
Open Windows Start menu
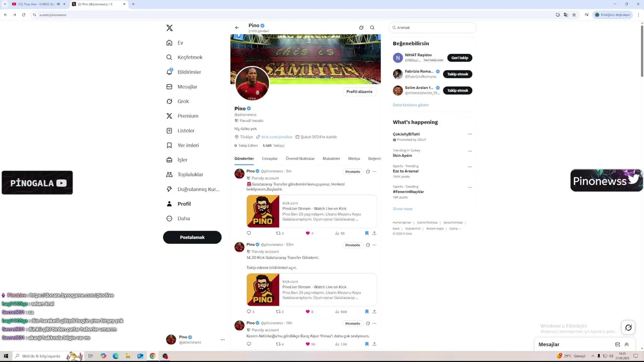click(x=6, y=356)
